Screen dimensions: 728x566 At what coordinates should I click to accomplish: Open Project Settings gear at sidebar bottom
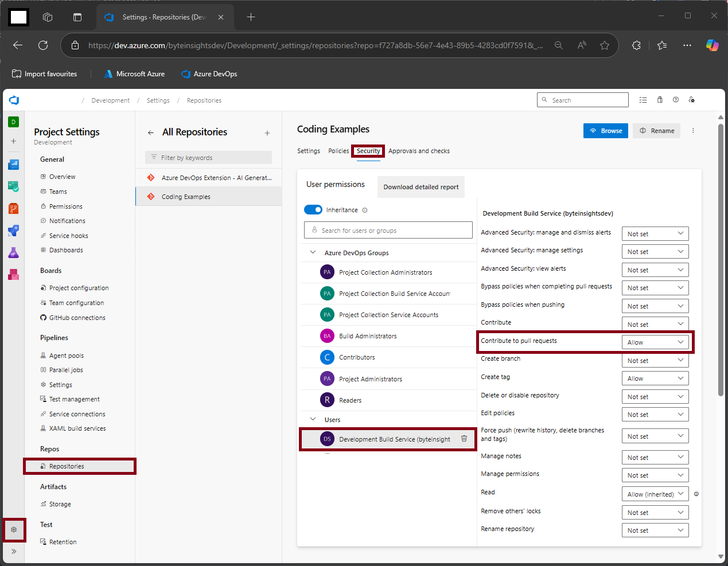coord(14,530)
